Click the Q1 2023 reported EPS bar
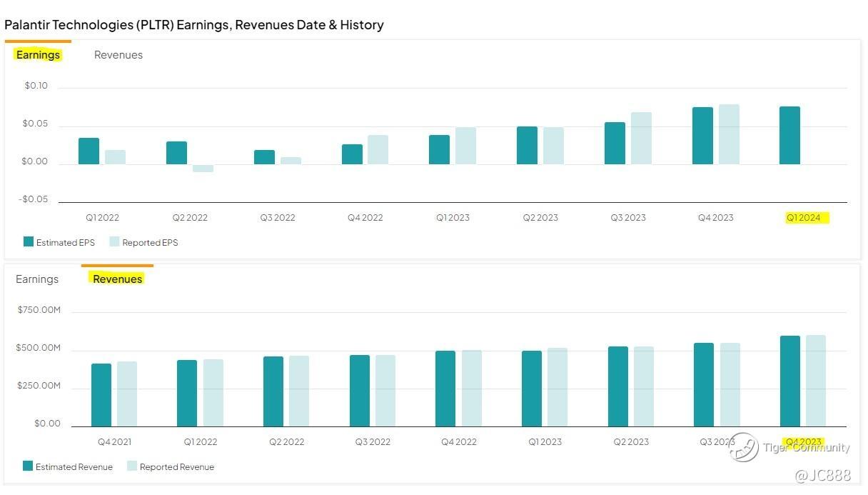 pos(466,146)
